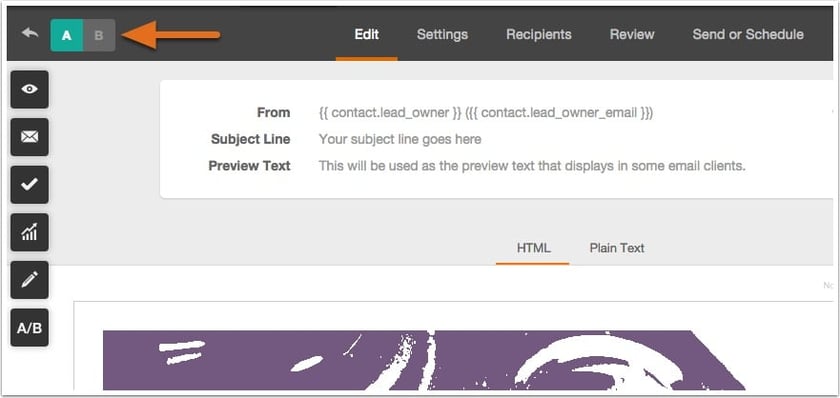Open the A/B test sidebar button
Viewport: 840px width, 398px height.
click(x=29, y=328)
